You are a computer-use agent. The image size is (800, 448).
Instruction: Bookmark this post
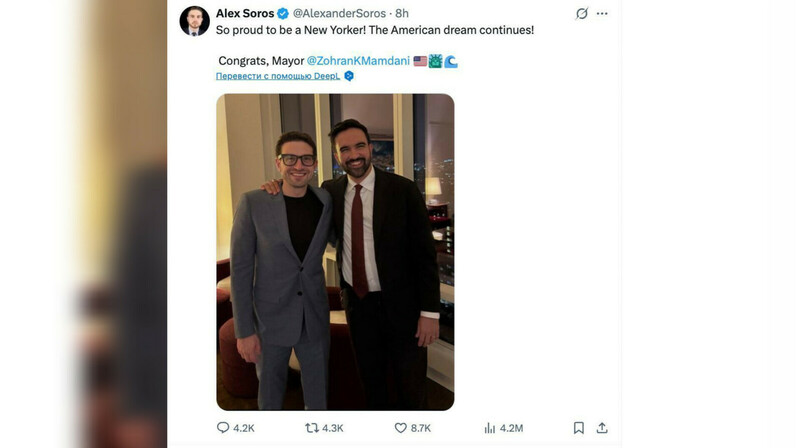579,428
